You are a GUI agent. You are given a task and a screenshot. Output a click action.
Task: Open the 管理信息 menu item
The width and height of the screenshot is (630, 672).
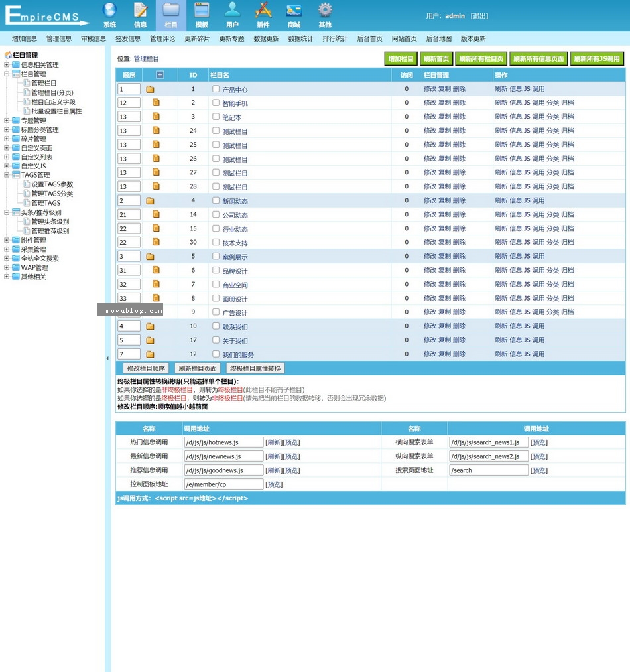pyautogui.click(x=59, y=38)
